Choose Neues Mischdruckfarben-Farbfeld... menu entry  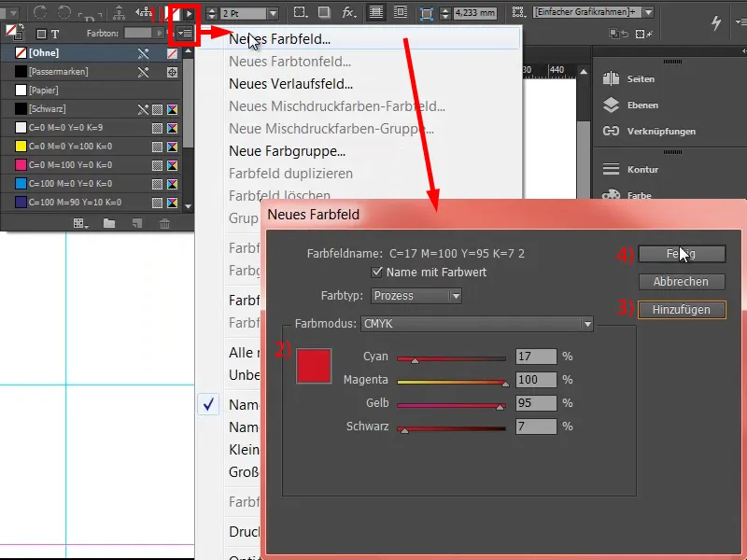(x=337, y=106)
